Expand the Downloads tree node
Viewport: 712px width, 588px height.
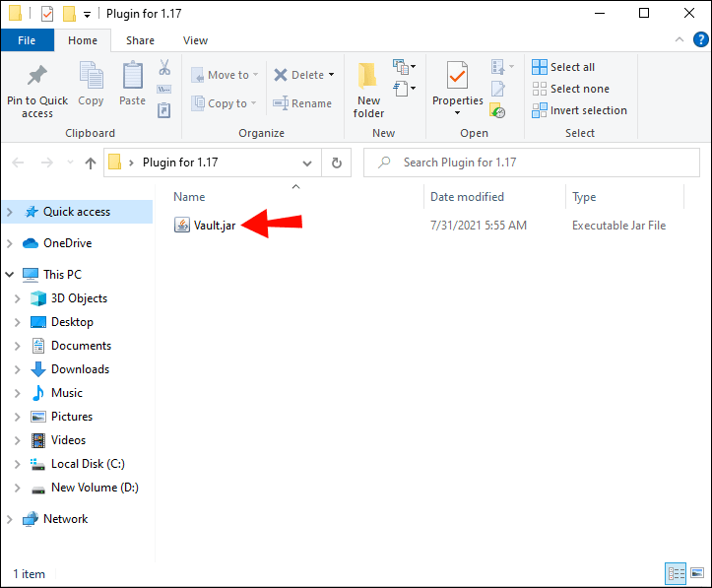coord(18,369)
